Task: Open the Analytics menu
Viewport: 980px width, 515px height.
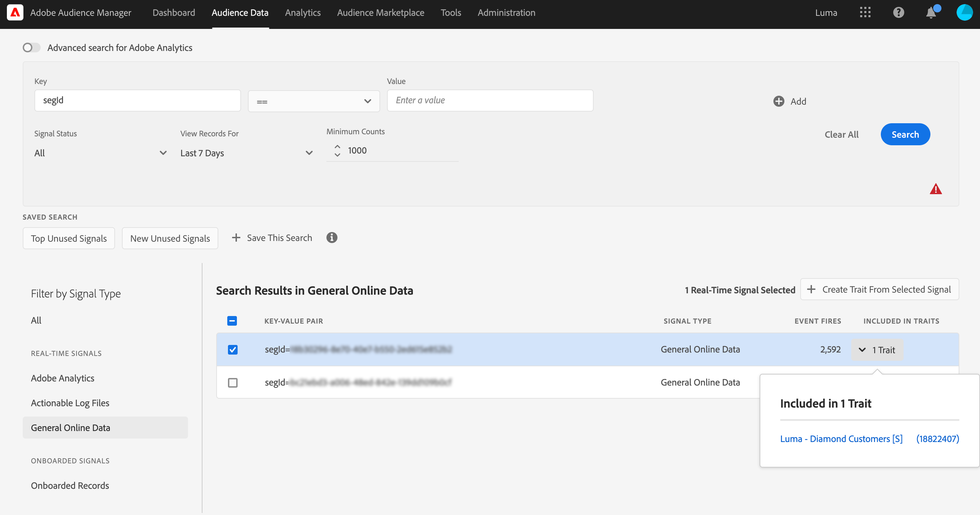Action: (x=303, y=12)
